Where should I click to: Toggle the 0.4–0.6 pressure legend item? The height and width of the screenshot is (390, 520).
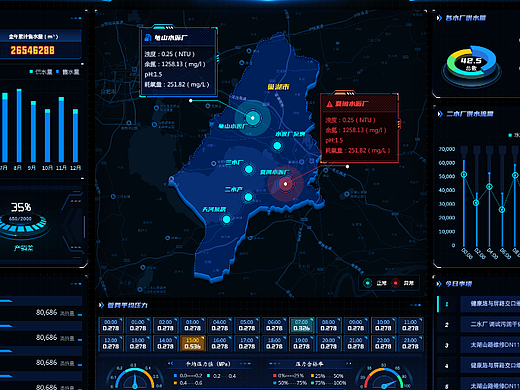pos(188,383)
